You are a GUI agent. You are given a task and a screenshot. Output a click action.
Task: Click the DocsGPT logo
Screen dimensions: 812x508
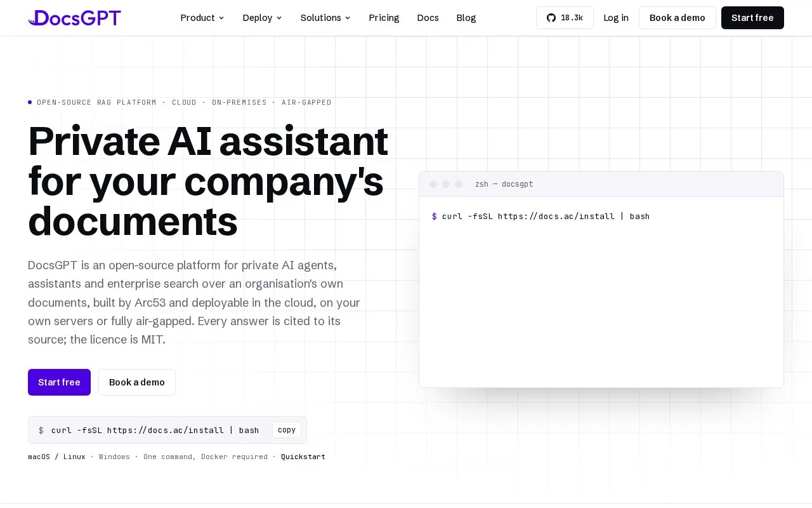(x=74, y=18)
